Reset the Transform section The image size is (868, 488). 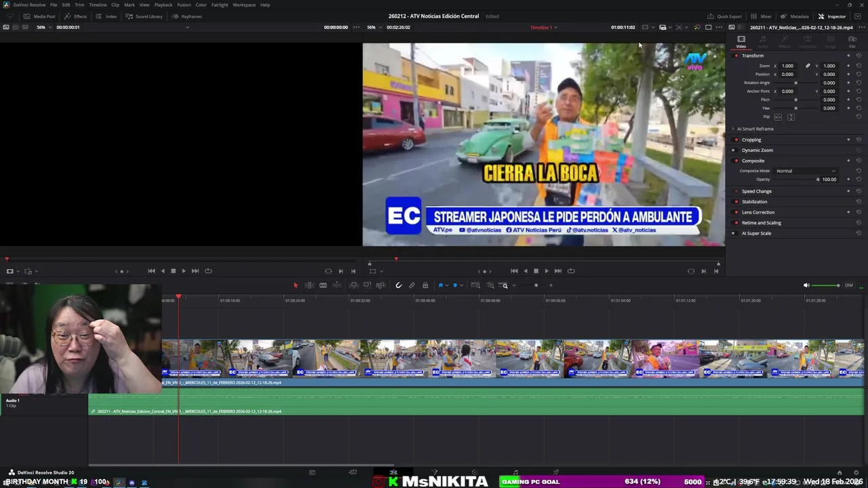pyautogui.click(x=859, y=56)
